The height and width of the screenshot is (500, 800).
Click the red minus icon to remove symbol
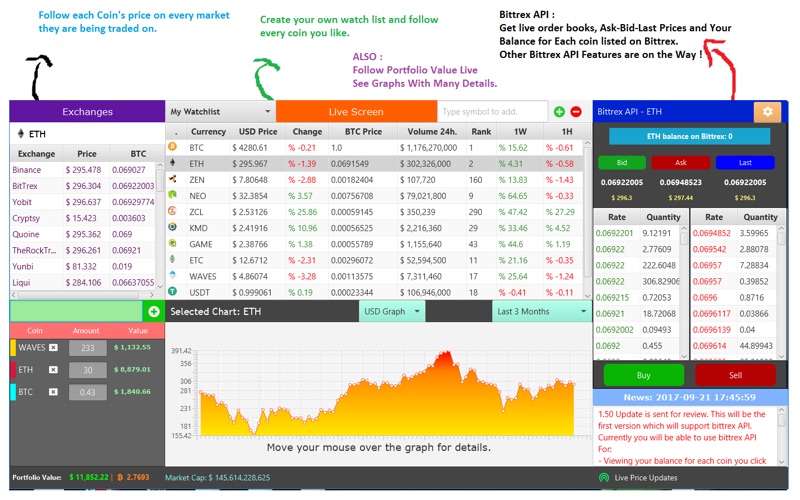coord(576,112)
